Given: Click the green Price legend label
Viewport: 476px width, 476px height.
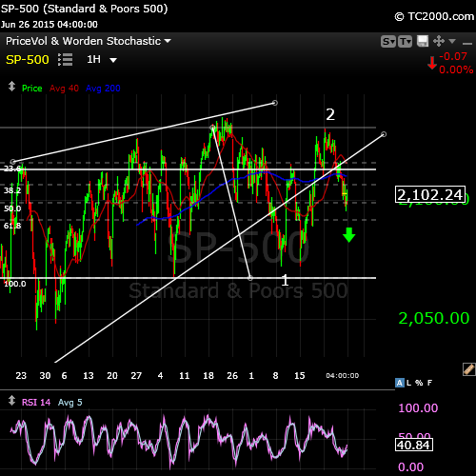Looking at the screenshot, I should (32, 89).
